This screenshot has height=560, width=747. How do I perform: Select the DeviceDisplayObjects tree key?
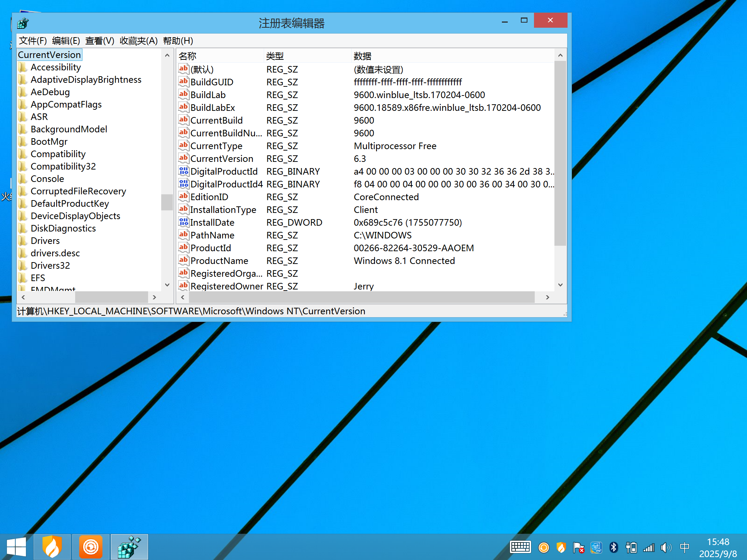(x=76, y=216)
